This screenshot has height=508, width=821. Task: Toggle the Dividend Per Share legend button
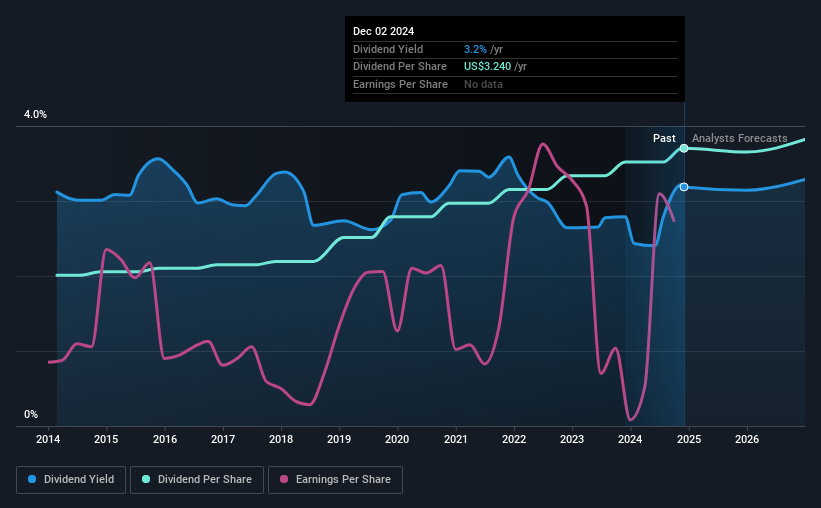tap(197, 480)
